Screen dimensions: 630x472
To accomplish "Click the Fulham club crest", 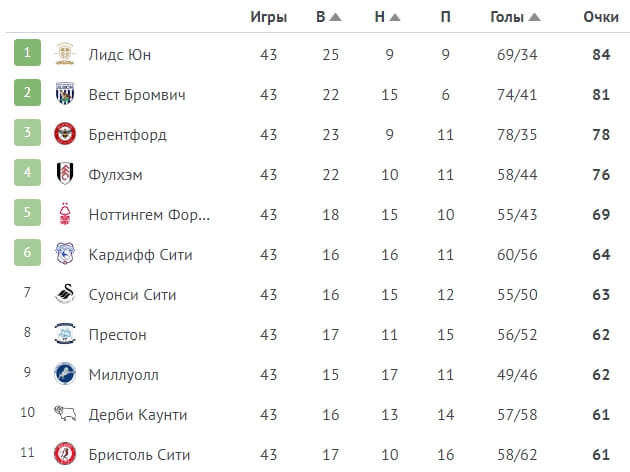I will pos(65,174).
